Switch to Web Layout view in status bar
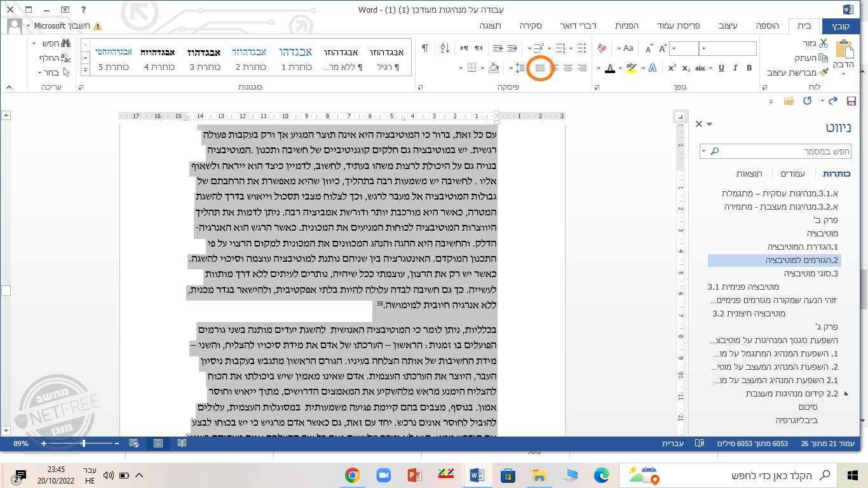Screen dimensions: 868x488 click(134, 443)
